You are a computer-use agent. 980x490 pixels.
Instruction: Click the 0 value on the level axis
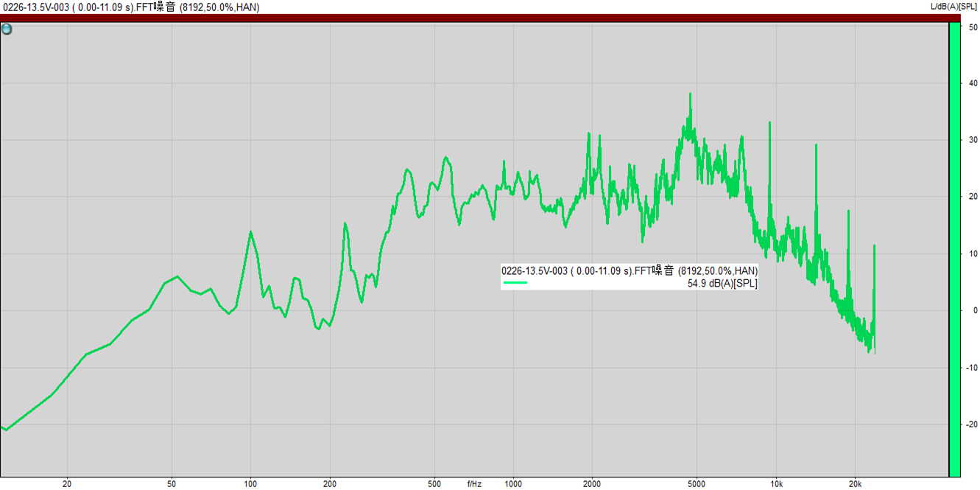pyautogui.click(x=975, y=310)
